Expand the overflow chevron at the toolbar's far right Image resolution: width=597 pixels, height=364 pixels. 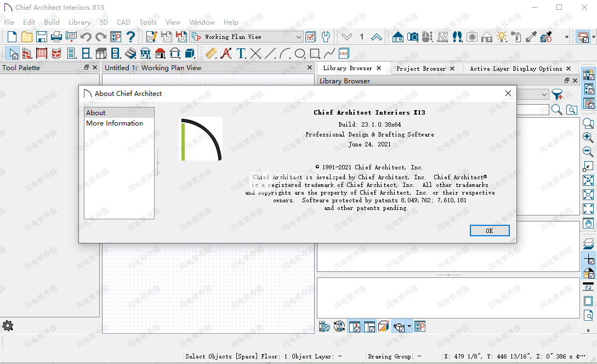pyautogui.click(x=594, y=37)
